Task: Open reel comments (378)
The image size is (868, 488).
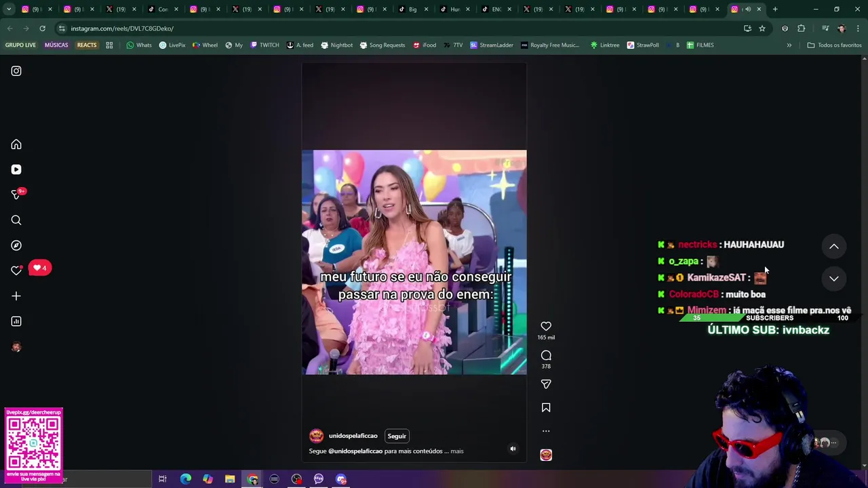Action: (546, 356)
